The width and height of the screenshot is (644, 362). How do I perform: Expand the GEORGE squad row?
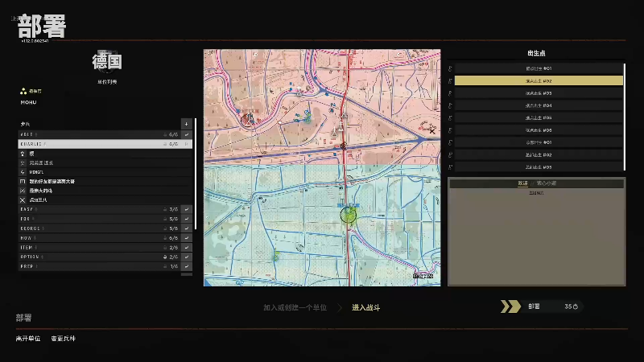point(99,228)
